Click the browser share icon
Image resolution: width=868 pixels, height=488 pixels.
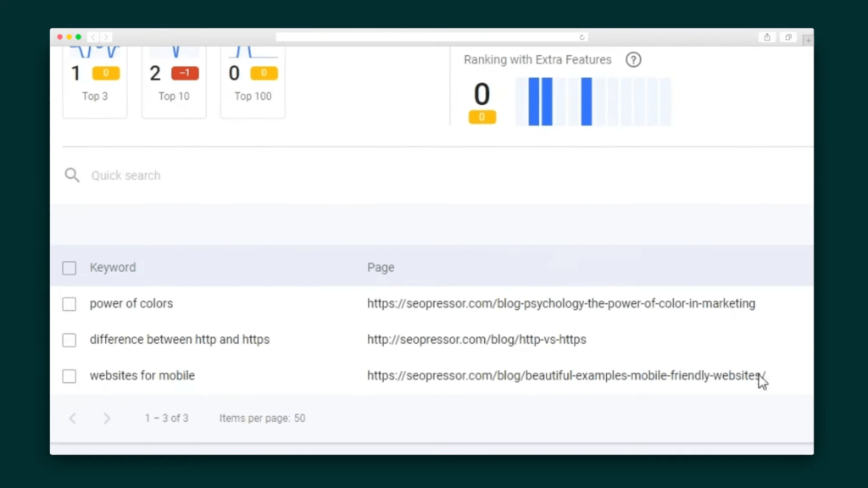tap(766, 37)
